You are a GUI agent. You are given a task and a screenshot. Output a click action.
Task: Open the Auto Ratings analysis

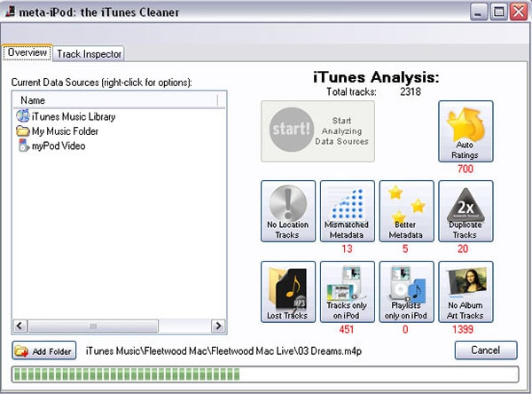[465, 131]
